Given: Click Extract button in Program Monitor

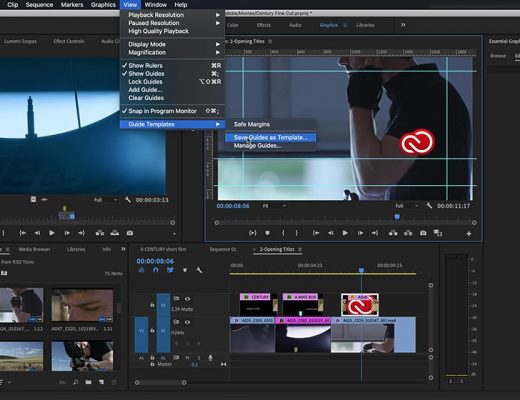Looking at the screenshot, I should tap(408, 233).
